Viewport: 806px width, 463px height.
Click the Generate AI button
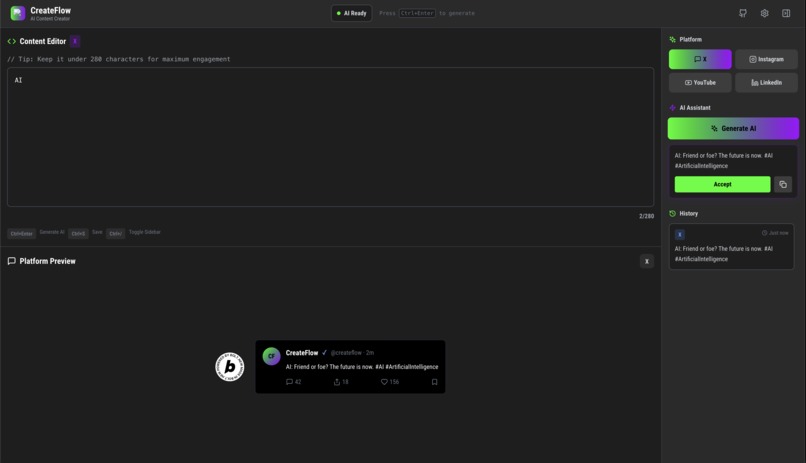pyautogui.click(x=733, y=128)
